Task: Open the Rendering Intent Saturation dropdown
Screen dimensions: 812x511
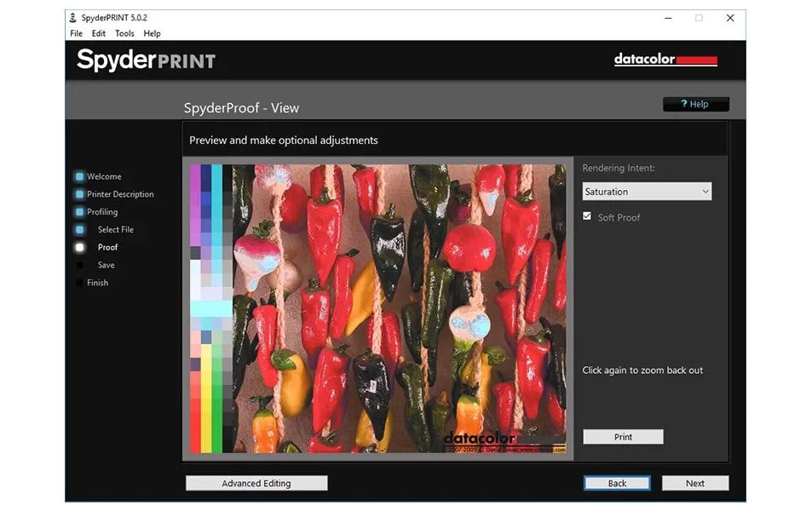Action: pos(647,192)
